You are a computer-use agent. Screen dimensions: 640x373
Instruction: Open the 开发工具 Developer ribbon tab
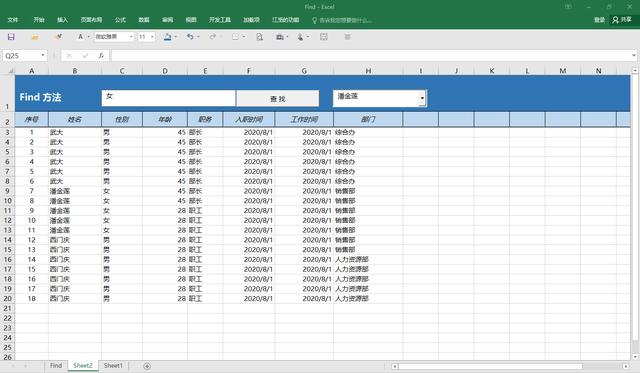click(220, 20)
